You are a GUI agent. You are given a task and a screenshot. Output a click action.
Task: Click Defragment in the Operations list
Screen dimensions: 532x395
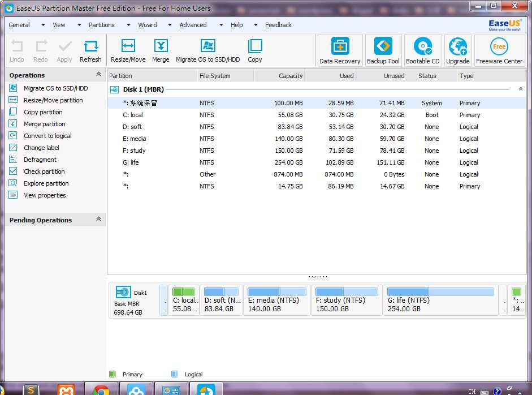click(40, 160)
